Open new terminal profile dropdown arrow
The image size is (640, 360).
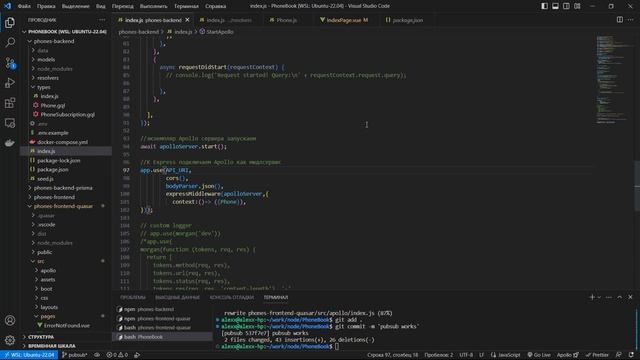coord(599,297)
